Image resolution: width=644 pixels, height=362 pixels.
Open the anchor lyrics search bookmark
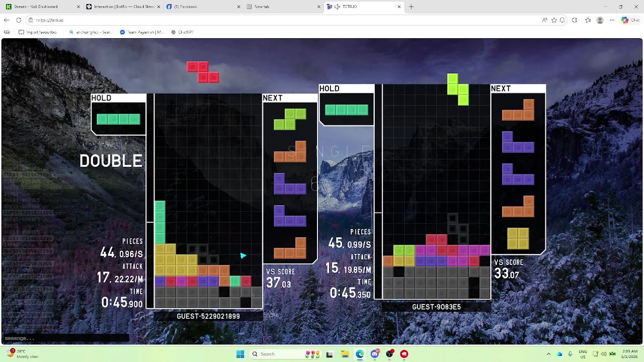point(91,32)
